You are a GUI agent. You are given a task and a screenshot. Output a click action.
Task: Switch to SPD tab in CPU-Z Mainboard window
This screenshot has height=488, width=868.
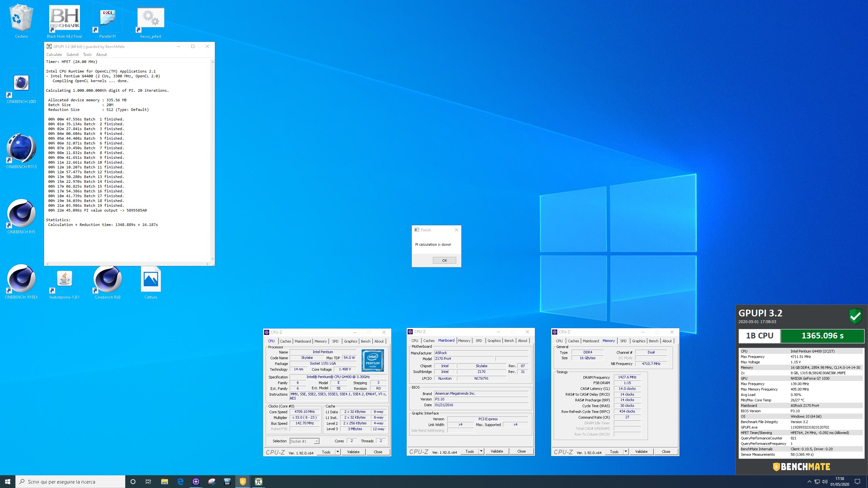coord(479,341)
